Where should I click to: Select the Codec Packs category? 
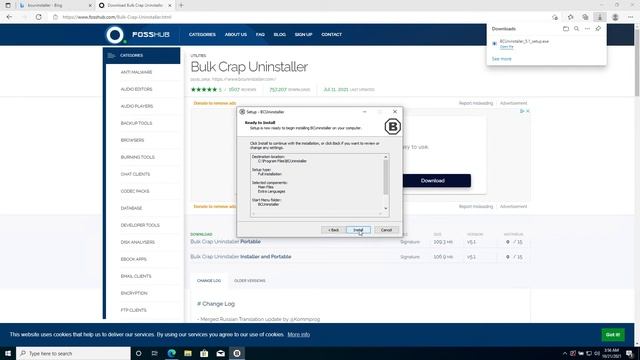click(x=135, y=191)
